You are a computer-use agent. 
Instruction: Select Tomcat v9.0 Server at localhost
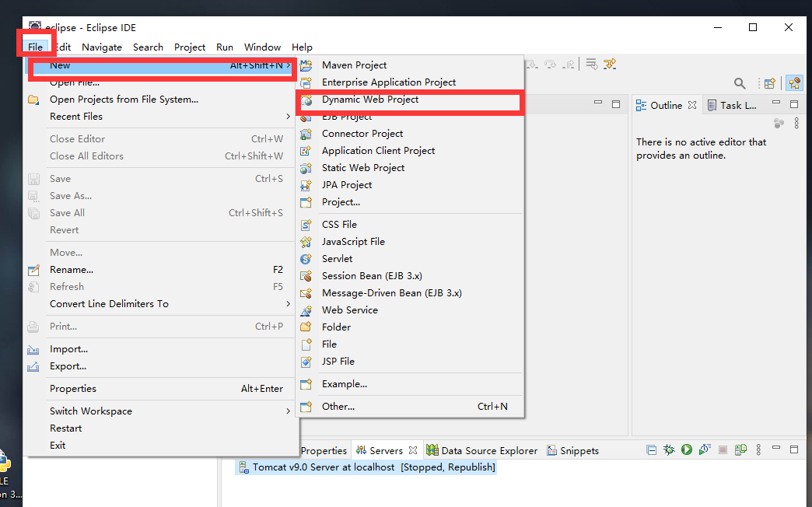pyautogui.click(x=366, y=467)
